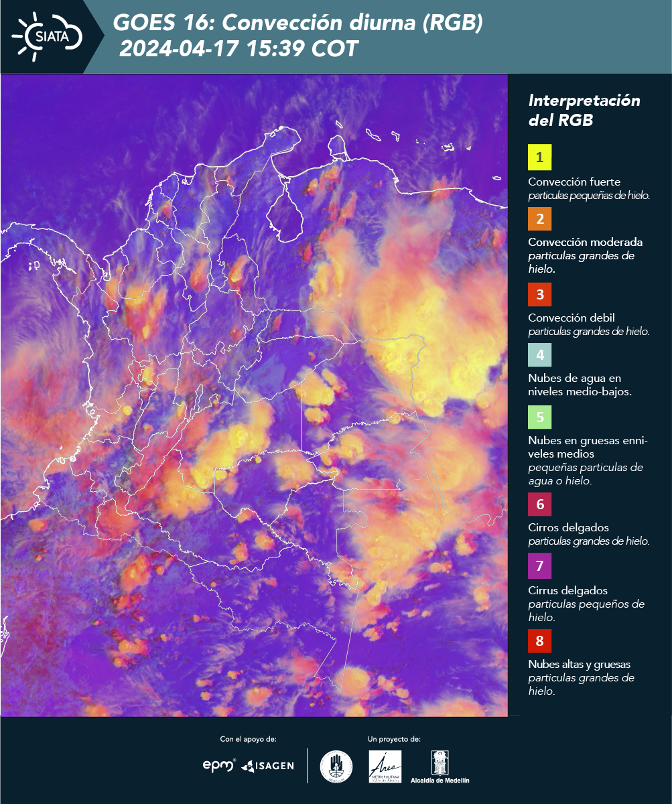The width and height of the screenshot is (672, 804).
Task: Click 'Cirrus delgados' legend label
Action: point(567,590)
